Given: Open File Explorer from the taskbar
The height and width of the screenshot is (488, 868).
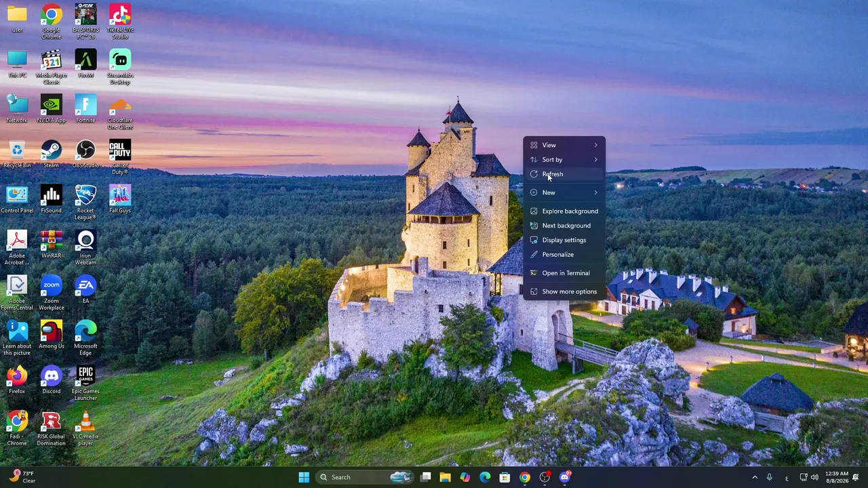Looking at the screenshot, I should click(445, 477).
